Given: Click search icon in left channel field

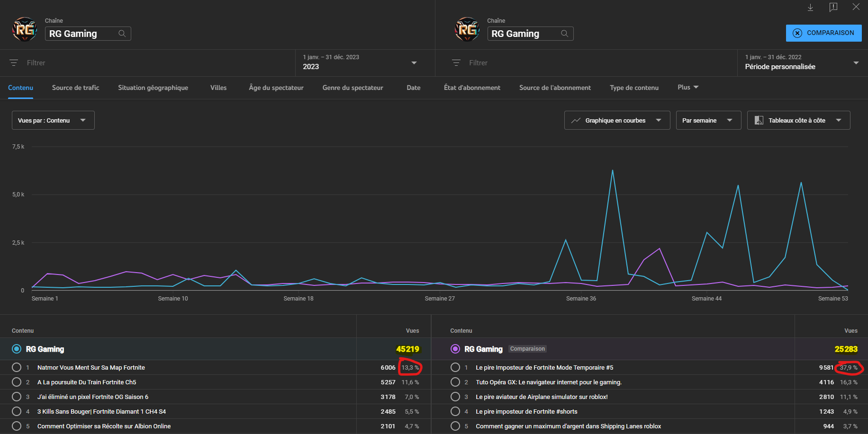Looking at the screenshot, I should tap(122, 34).
